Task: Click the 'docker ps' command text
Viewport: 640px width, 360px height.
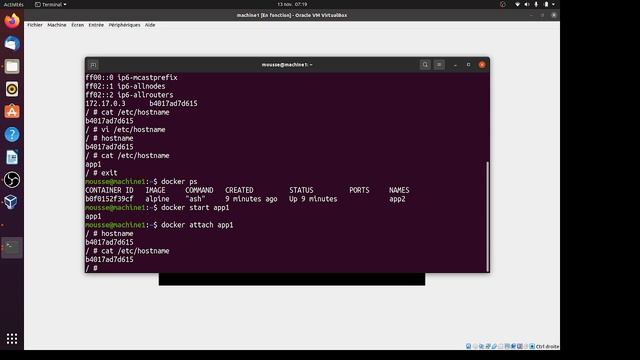Action: (179, 182)
